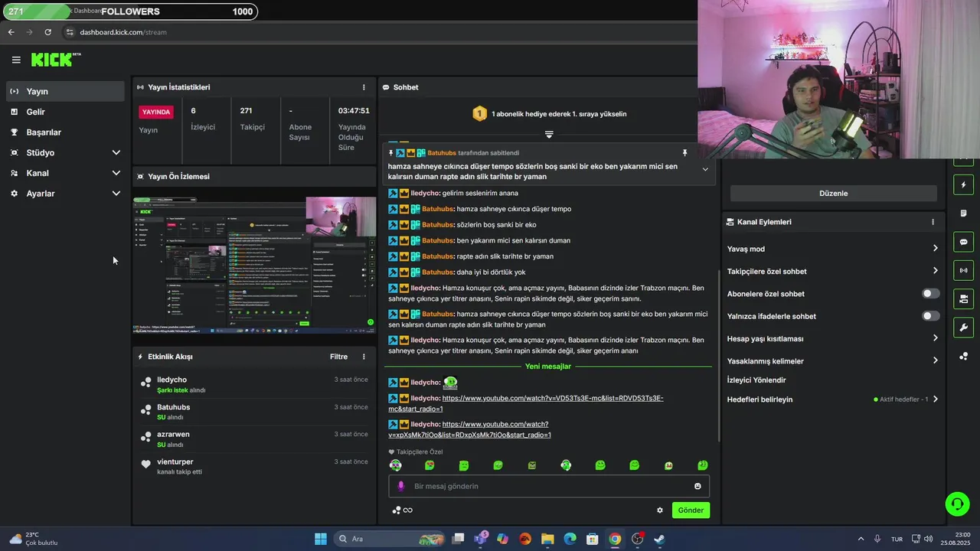Expand Kanal in the sidebar
The width and height of the screenshot is (980, 551).
65,173
